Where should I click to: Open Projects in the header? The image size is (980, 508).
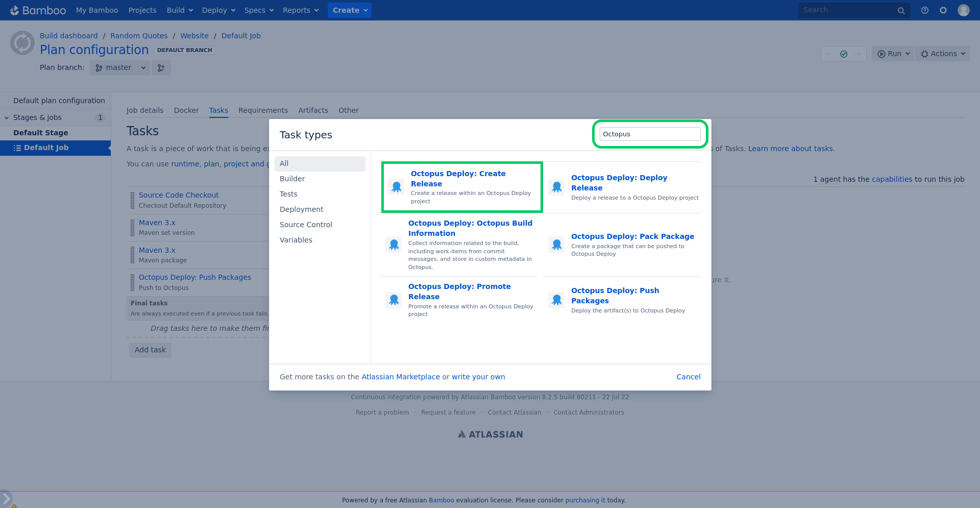point(142,10)
